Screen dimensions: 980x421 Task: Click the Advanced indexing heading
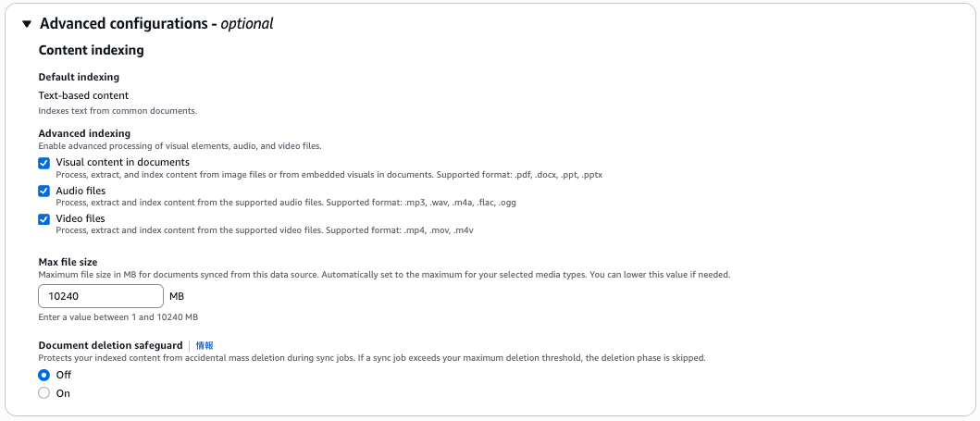point(84,133)
